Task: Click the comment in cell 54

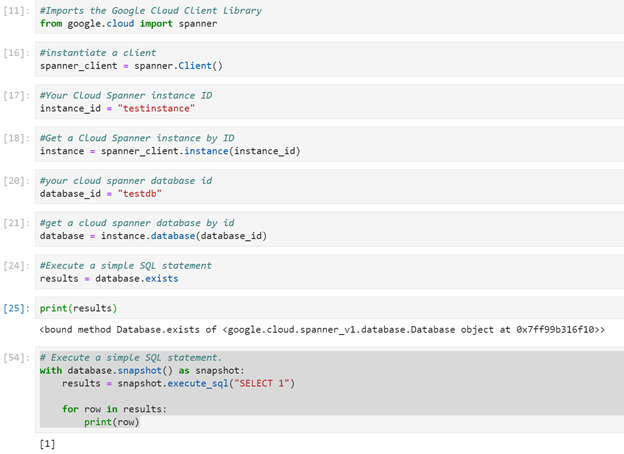Action: click(x=131, y=357)
